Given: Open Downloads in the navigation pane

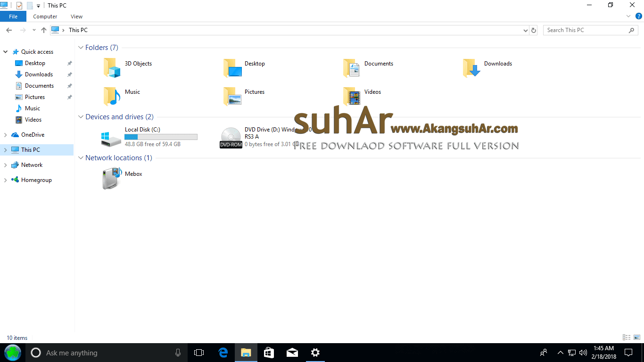Looking at the screenshot, I should (39, 74).
